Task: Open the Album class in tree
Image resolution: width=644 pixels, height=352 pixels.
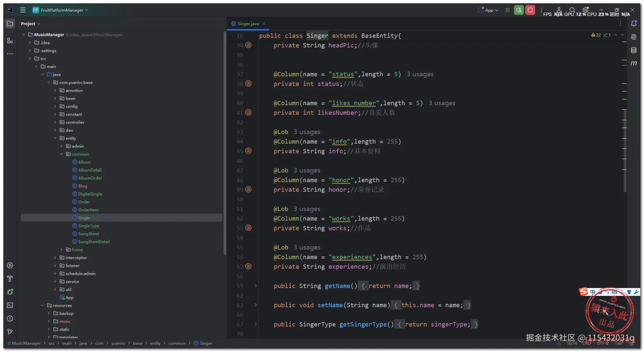Action: click(84, 162)
